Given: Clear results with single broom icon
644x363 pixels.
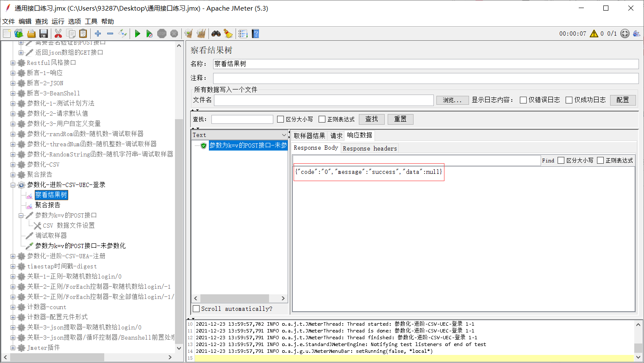Looking at the screenshot, I should click(x=189, y=34).
